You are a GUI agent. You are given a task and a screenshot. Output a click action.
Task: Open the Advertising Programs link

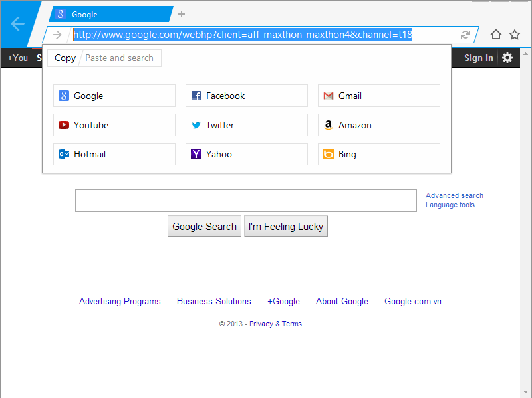click(120, 301)
